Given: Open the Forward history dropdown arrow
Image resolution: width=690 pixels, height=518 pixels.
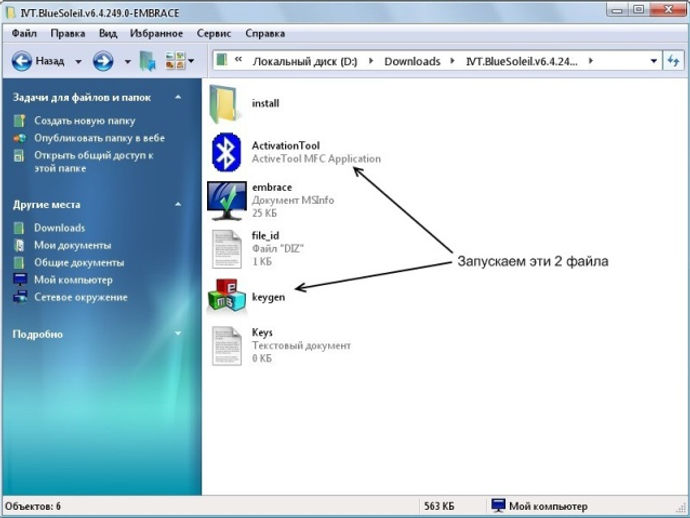Looking at the screenshot, I should coord(128,62).
